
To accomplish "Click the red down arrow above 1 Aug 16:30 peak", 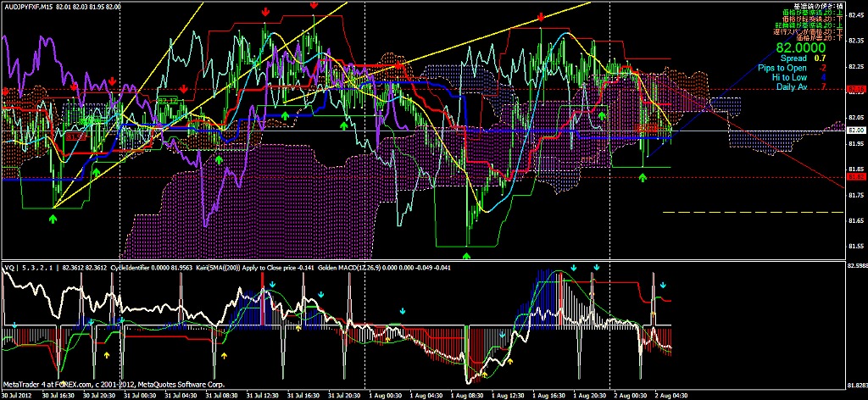I will [x=542, y=17].
